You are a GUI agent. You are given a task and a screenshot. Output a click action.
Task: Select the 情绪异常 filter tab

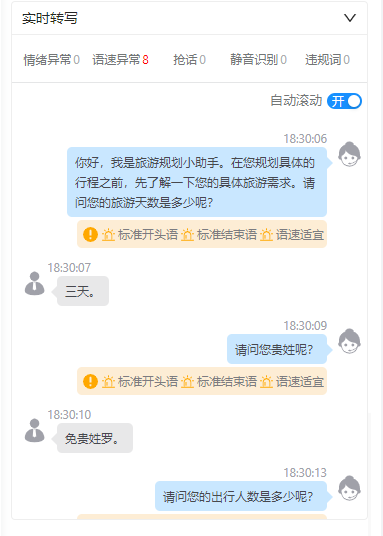tap(51, 60)
